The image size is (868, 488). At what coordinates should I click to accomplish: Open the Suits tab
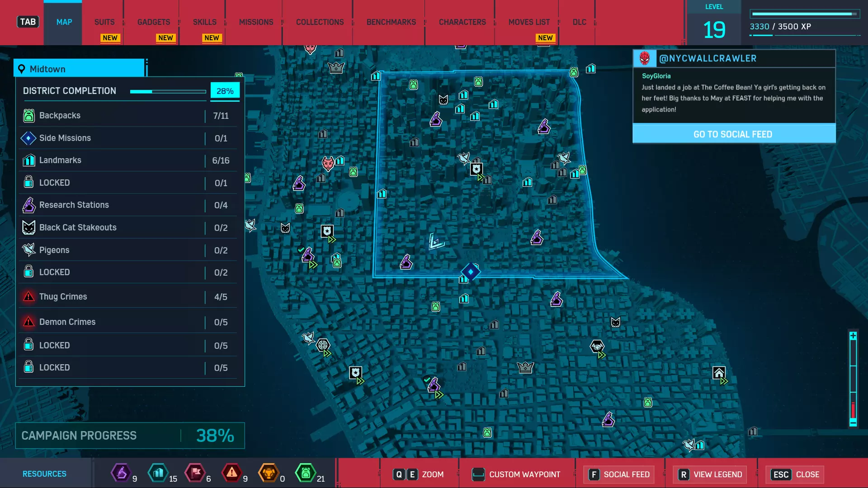pos(104,22)
